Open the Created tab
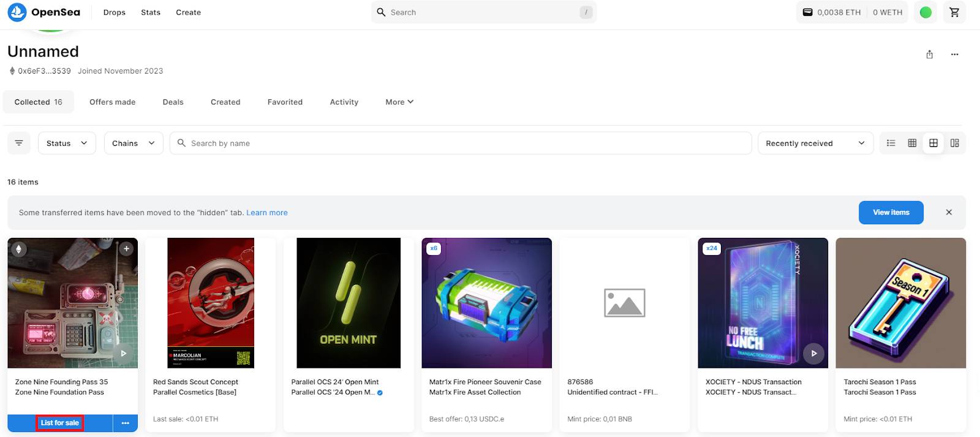 click(225, 102)
